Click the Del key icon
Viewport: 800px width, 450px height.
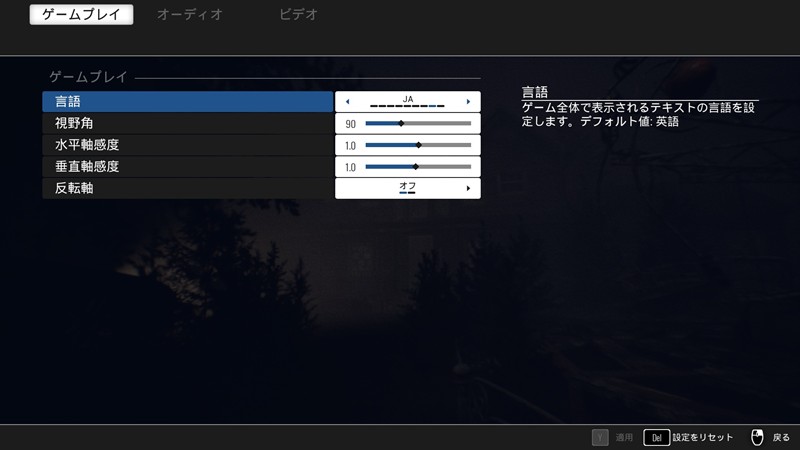point(657,437)
